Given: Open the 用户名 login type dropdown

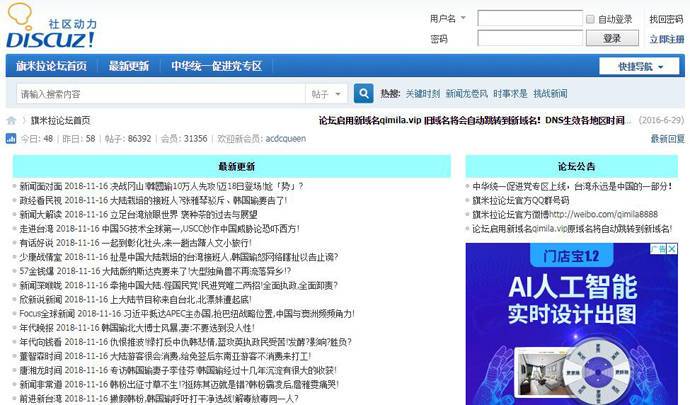Looking at the screenshot, I should (446, 19).
